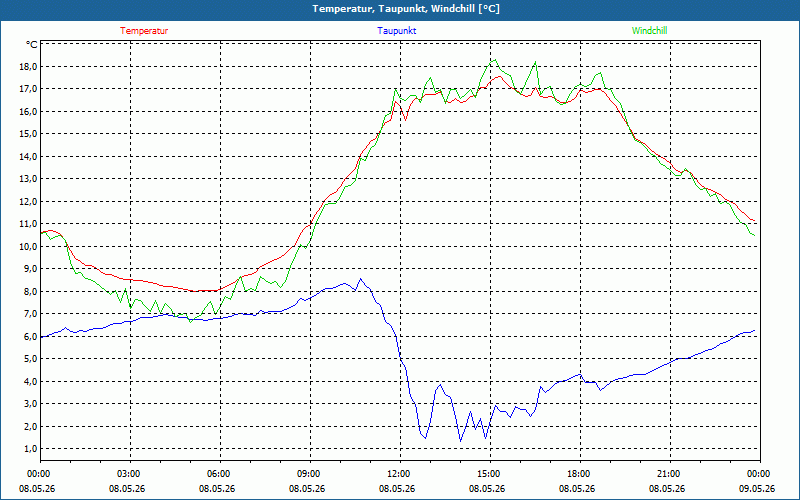The image size is (800, 500).
Task: Click the 15:00 time axis label
Action: pos(487,474)
